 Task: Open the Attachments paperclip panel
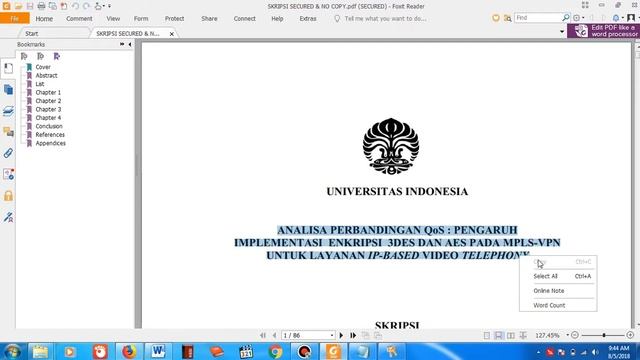(8, 153)
